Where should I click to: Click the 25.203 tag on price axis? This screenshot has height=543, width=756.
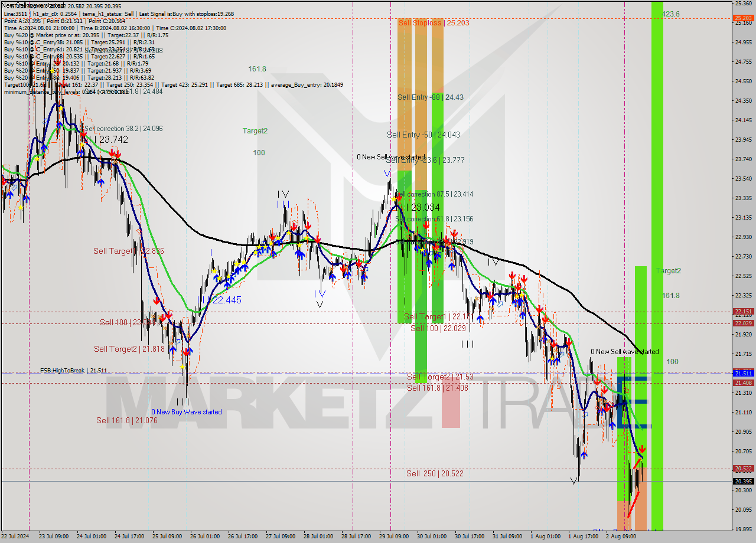(743, 18)
